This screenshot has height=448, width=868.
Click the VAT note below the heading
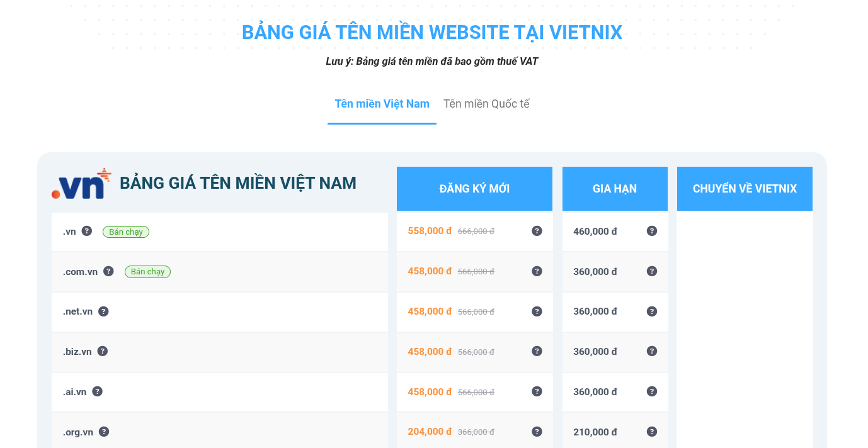(x=432, y=61)
